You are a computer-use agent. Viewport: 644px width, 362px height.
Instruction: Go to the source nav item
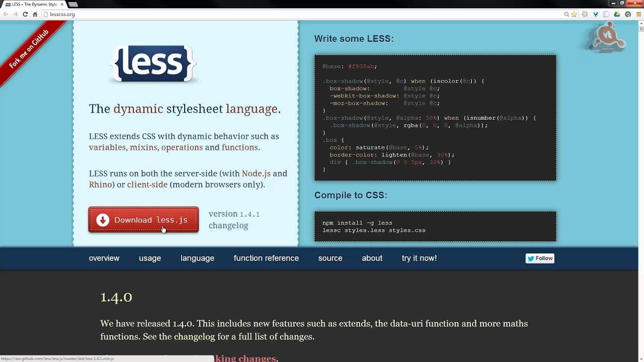click(330, 258)
